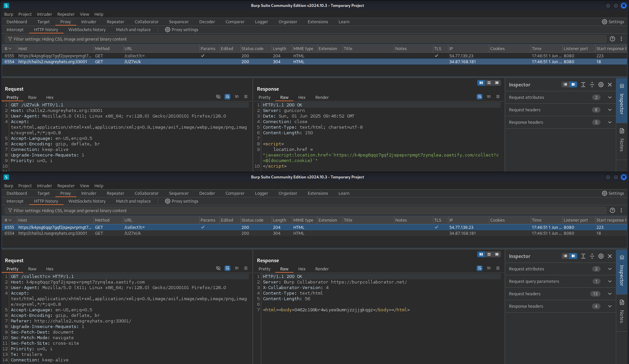Switch to Decoder tab in upper window
Screen dimensions: 629x364
click(207, 22)
